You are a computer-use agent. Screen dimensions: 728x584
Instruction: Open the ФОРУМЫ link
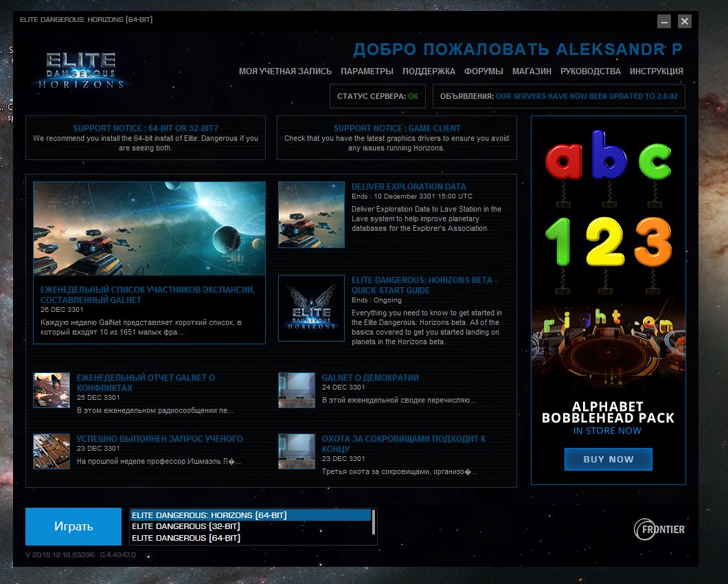(x=484, y=71)
